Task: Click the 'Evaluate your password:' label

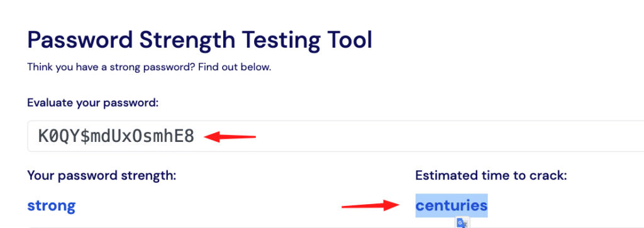Action: pyautogui.click(x=92, y=102)
